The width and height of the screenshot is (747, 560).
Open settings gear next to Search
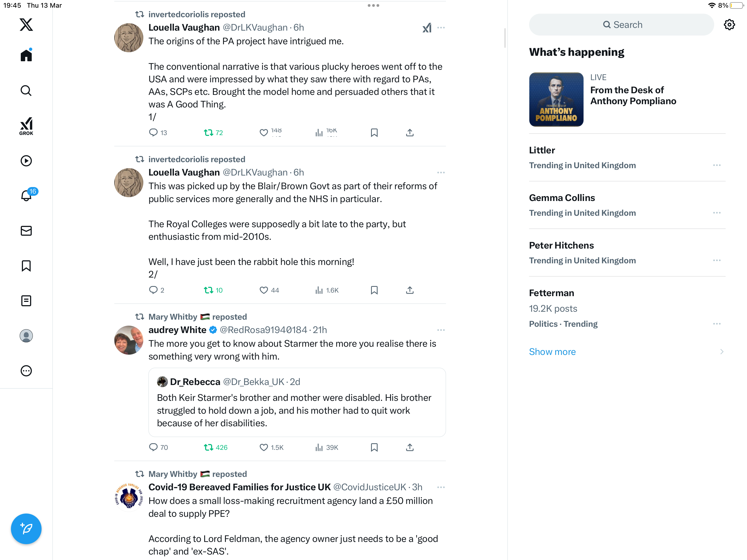pyautogui.click(x=730, y=25)
